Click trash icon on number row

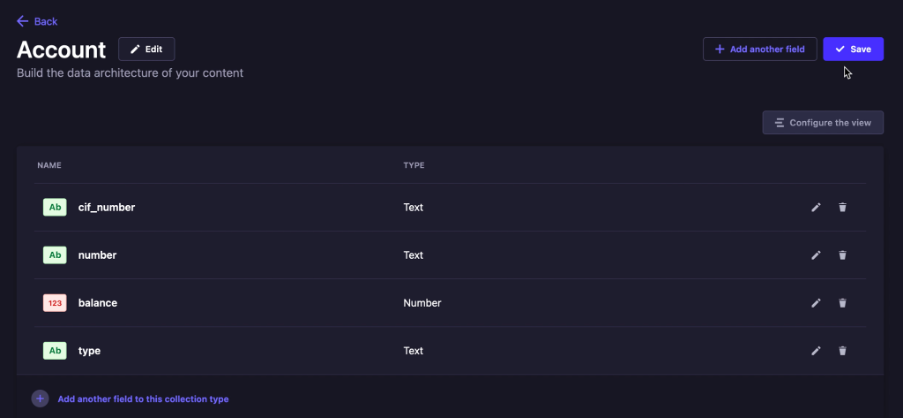(842, 255)
